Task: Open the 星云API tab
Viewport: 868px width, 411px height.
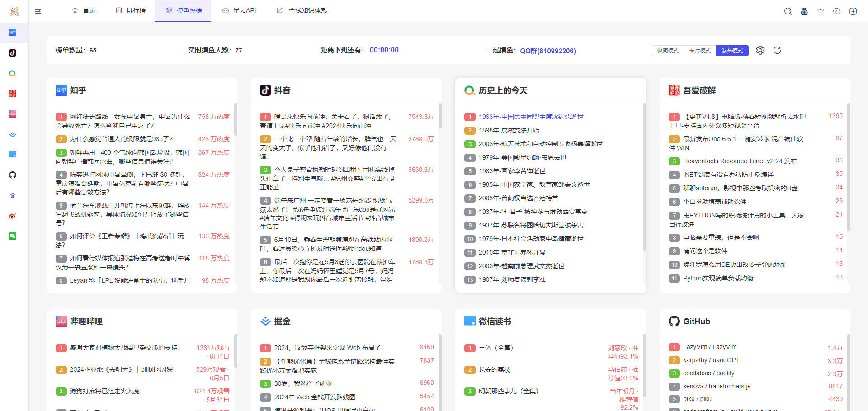Action: point(239,10)
